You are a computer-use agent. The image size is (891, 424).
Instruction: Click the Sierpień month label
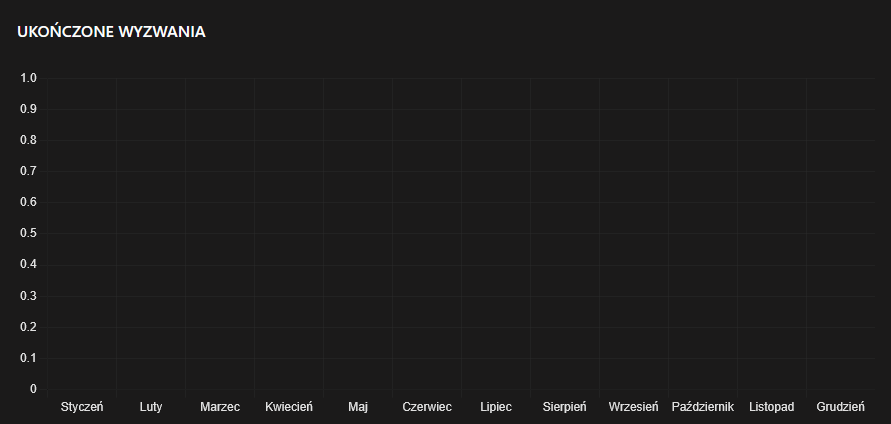pyautogui.click(x=565, y=407)
